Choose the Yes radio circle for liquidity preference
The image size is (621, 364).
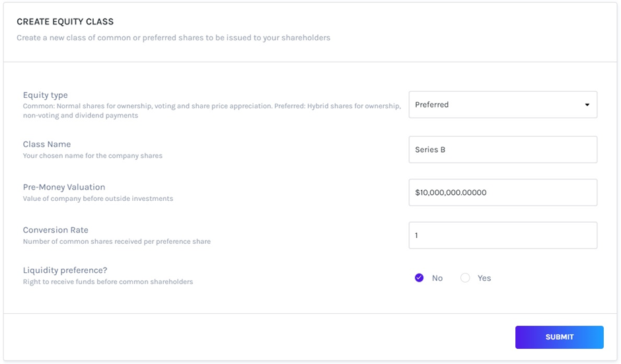click(x=465, y=278)
